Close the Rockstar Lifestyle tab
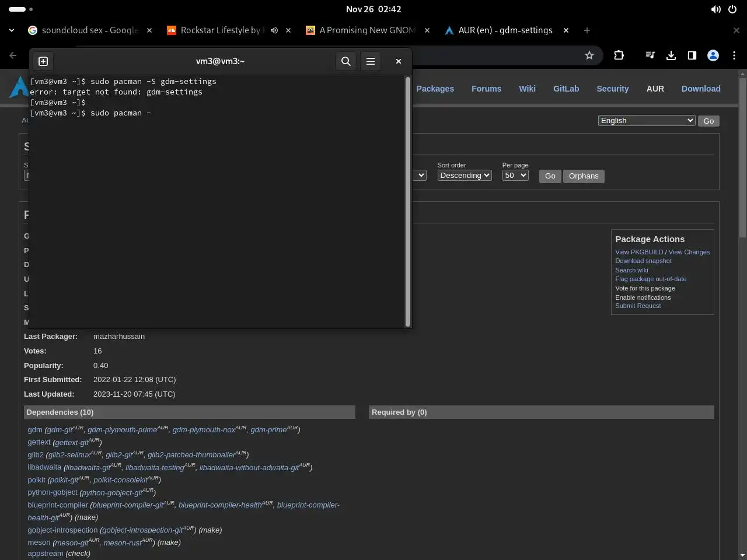The width and height of the screenshot is (747, 560). (288, 30)
